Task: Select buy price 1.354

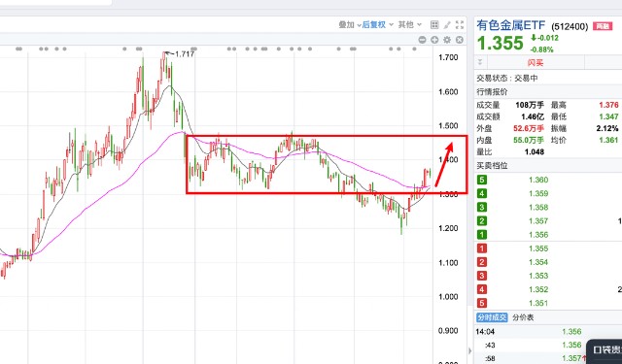Action: pyautogui.click(x=538, y=262)
